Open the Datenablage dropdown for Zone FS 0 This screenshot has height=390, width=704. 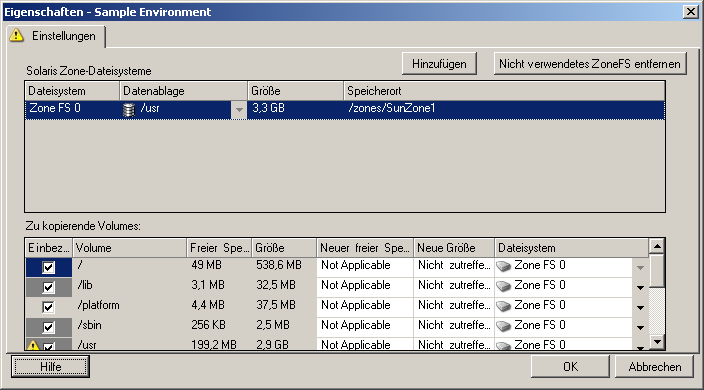tap(239, 110)
